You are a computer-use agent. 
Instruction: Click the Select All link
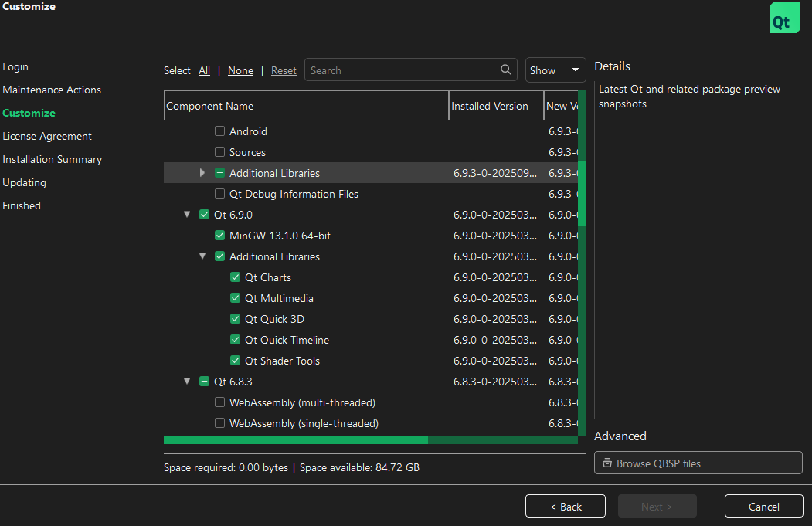click(204, 70)
